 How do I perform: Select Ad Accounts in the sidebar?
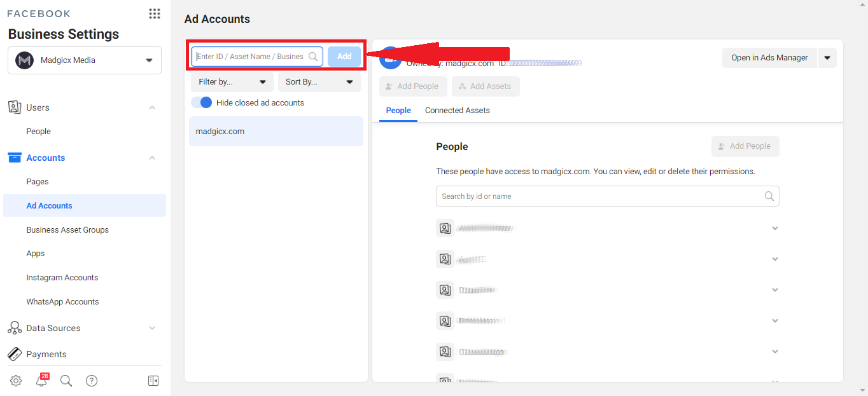tap(85, 205)
